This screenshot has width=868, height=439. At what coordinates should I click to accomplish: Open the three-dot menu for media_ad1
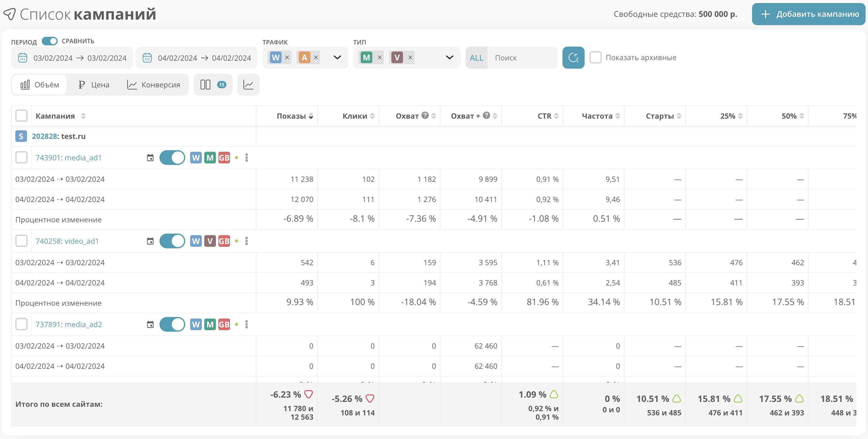(x=247, y=158)
